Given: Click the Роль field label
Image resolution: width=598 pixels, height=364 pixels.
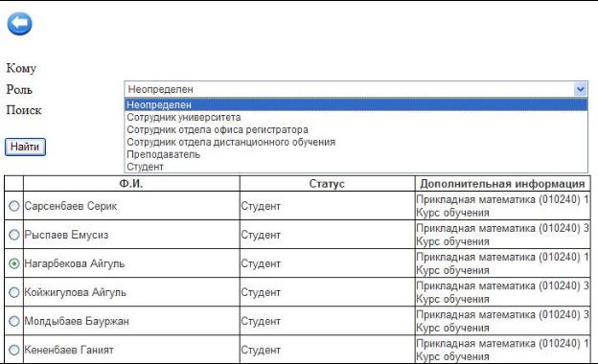Looking at the screenshot, I should (19, 89).
